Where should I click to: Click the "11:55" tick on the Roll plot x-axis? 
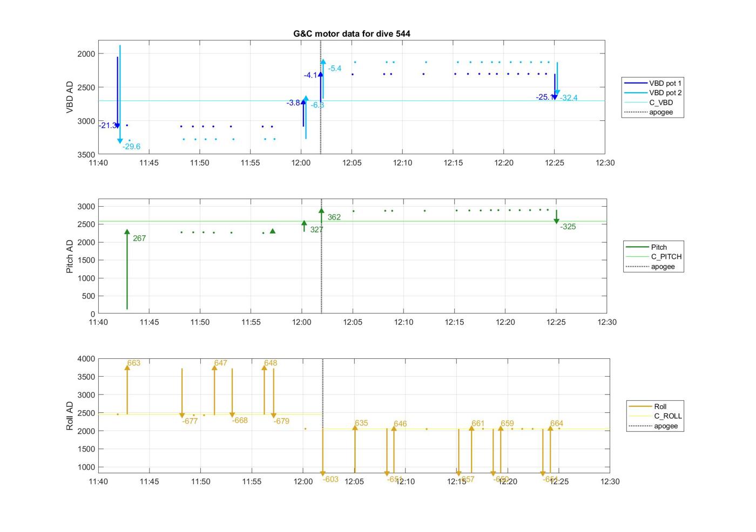(252, 481)
